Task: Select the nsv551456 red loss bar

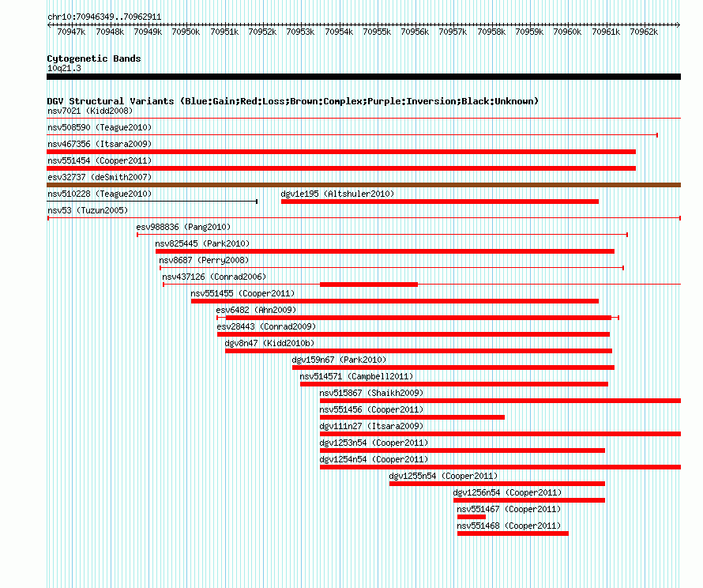Action: [412, 417]
